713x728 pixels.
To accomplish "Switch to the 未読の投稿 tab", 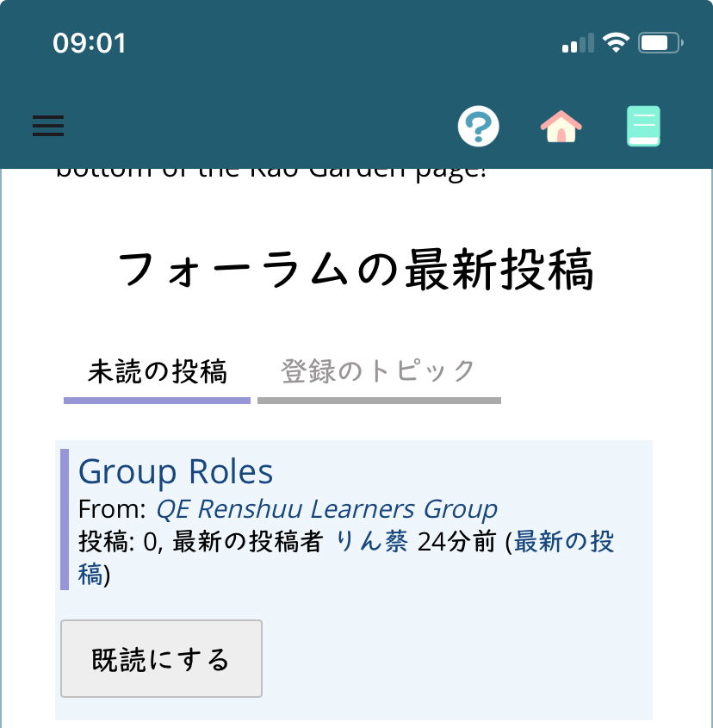I will tap(158, 372).
